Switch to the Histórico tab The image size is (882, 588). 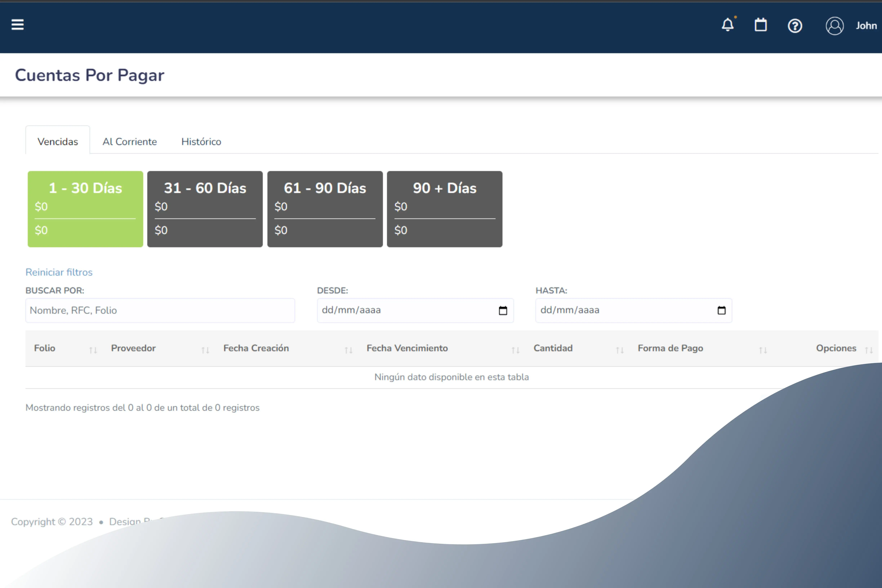pyautogui.click(x=201, y=141)
